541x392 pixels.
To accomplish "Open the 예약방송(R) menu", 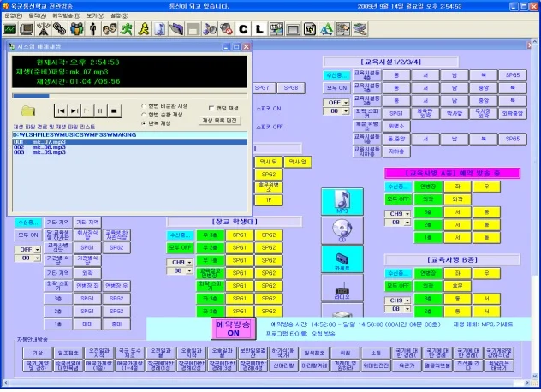I will tap(66, 16).
